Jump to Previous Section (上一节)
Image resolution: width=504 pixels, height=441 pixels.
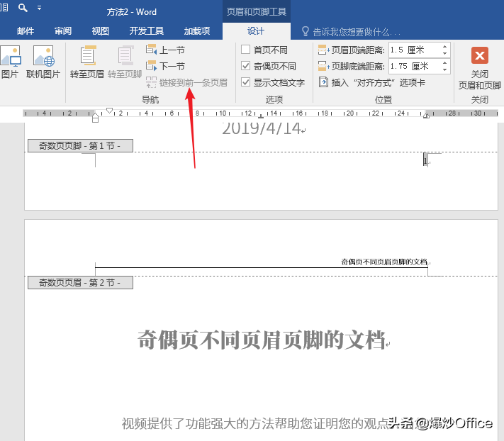[x=166, y=50]
